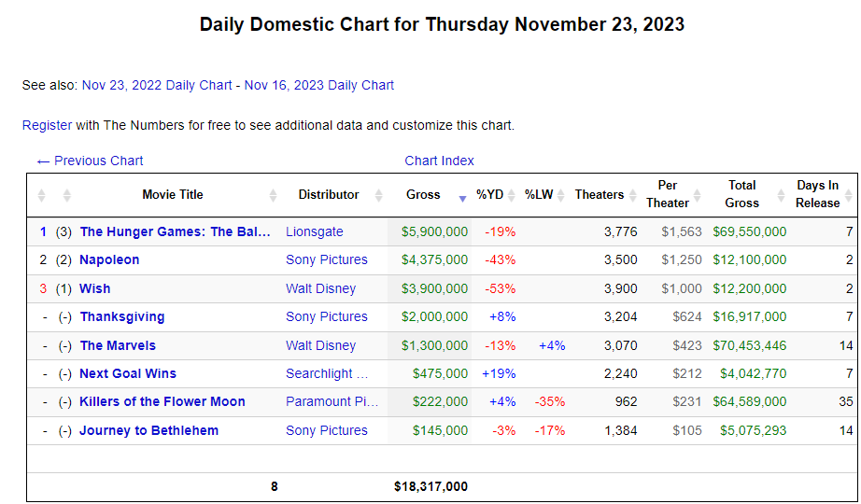Open the Chart Index link

click(x=439, y=161)
